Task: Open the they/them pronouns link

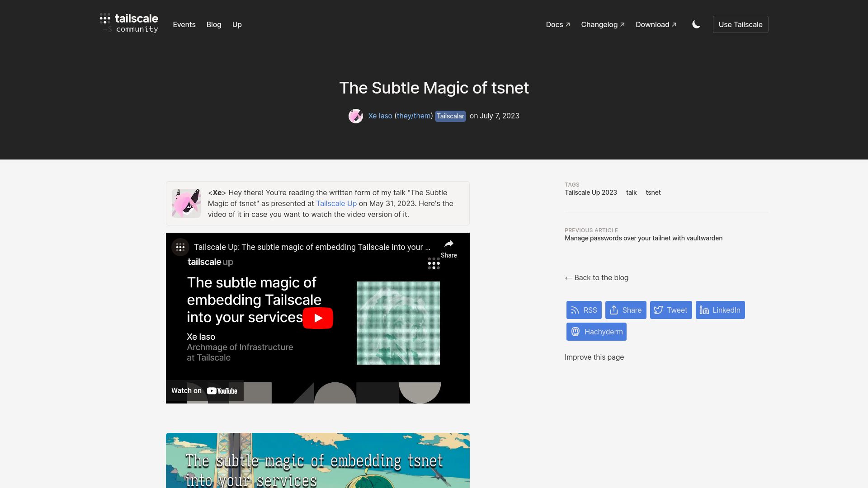Action: pos(414,116)
